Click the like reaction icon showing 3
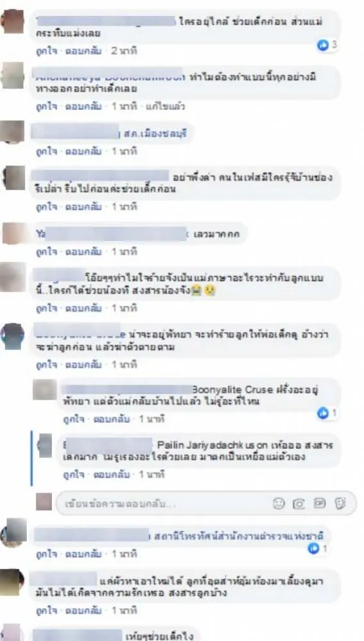The image size is (364, 641). coord(323,46)
